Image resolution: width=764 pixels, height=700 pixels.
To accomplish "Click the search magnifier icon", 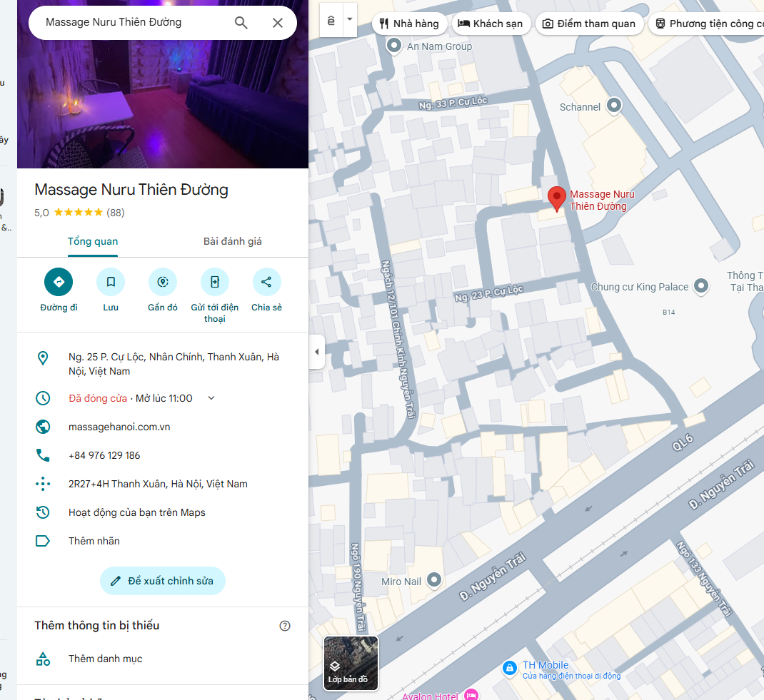I will [x=241, y=23].
